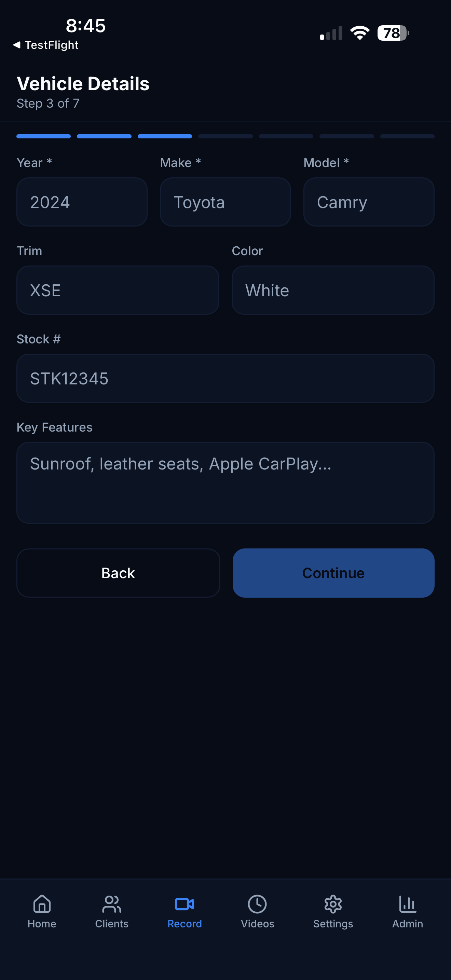Tap the Key Features text area
The width and height of the screenshot is (451, 980).
point(225,483)
